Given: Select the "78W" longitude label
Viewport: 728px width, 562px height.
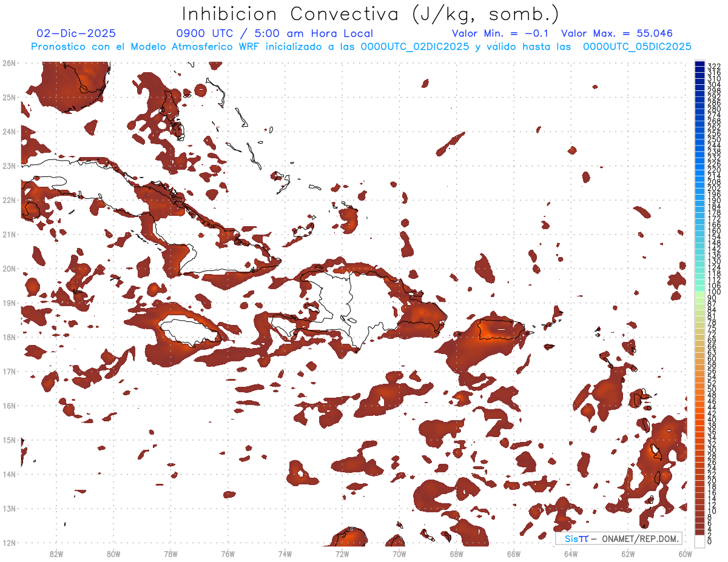Looking at the screenshot, I should pyautogui.click(x=170, y=554).
